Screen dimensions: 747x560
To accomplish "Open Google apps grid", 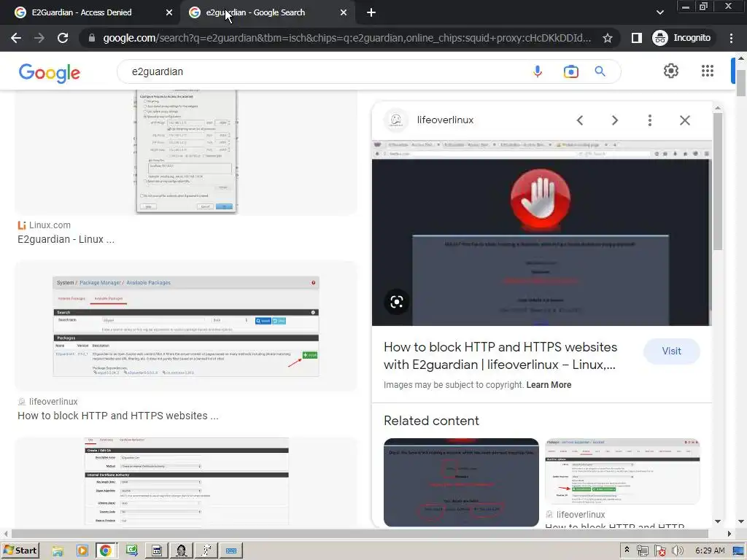I will click(x=708, y=71).
